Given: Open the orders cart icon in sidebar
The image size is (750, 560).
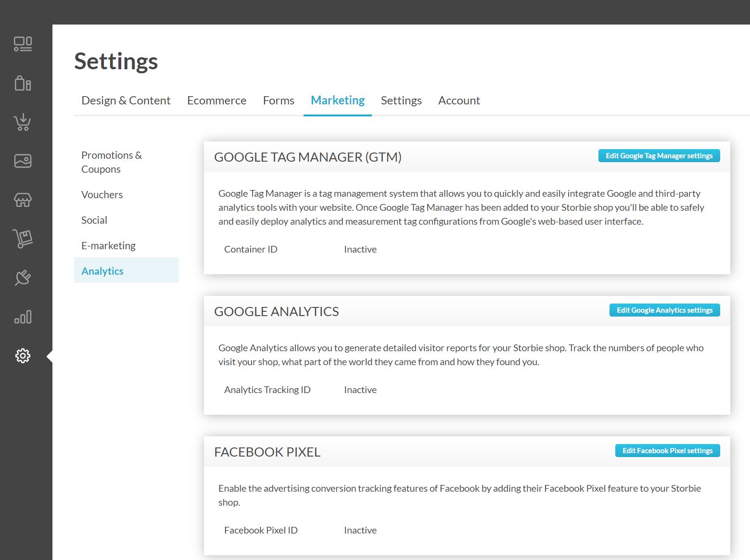Looking at the screenshot, I should click(23, 122).
